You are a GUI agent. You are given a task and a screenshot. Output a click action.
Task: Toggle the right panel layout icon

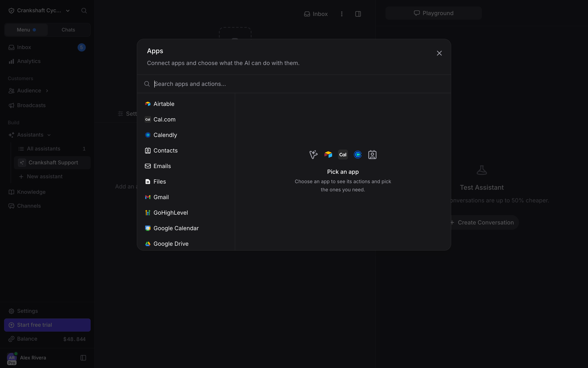[x=358, y=14]
